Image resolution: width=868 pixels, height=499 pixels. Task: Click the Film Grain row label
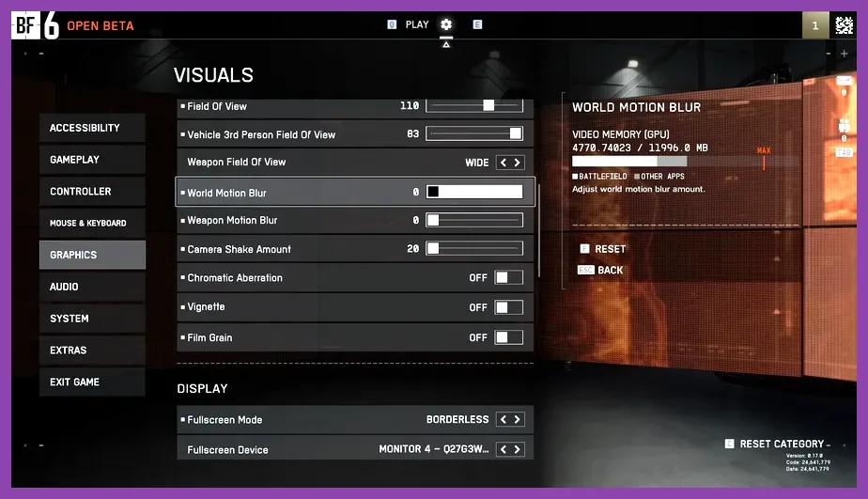(x=209, y=338)
